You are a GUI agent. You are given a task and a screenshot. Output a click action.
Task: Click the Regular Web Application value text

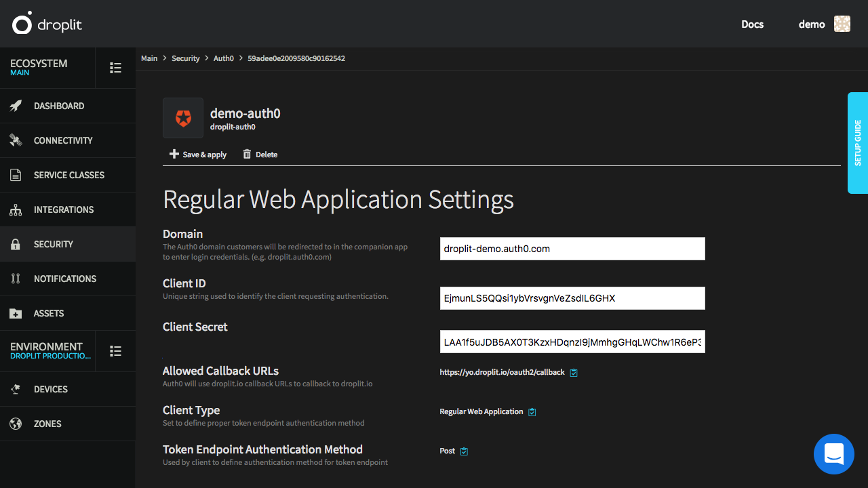(x=481, y=411)
